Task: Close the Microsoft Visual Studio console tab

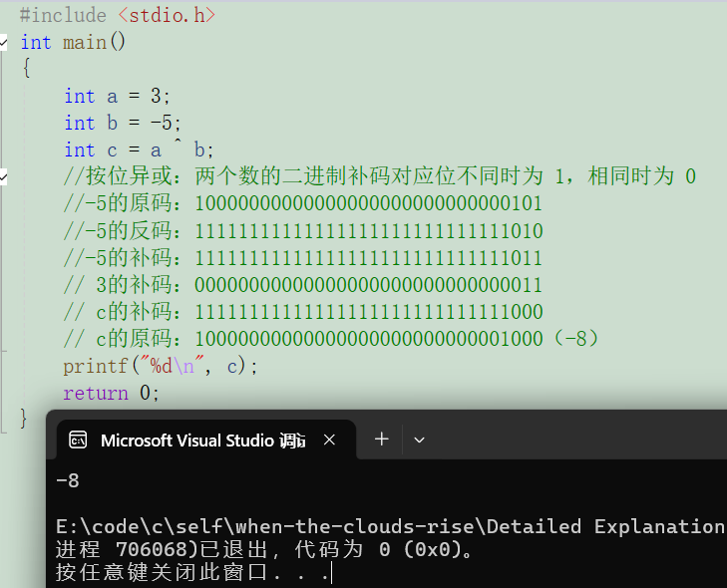Action: click(x=329, y=440)
